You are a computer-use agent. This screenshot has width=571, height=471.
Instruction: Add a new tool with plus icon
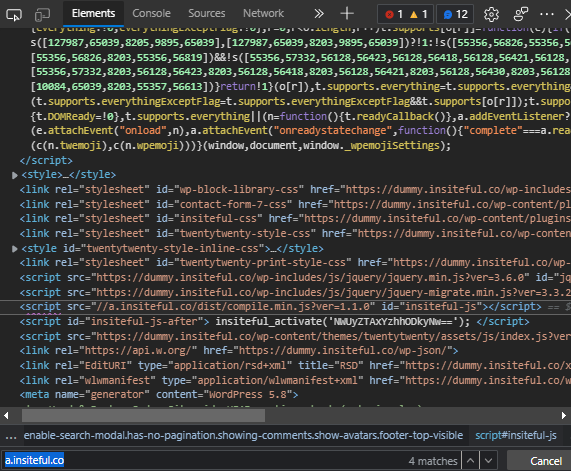(x=347, y=14)
